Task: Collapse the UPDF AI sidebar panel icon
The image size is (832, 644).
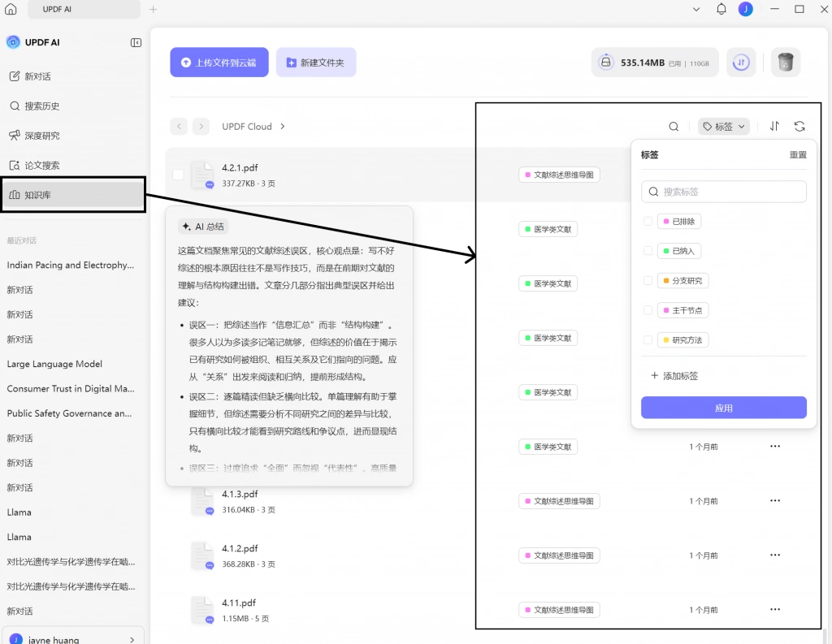Action: (136, 42)
